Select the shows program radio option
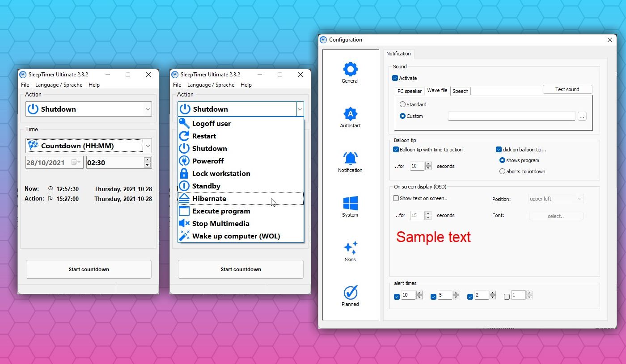The width and height of the screenshot is (626, 364). [502, 160]
